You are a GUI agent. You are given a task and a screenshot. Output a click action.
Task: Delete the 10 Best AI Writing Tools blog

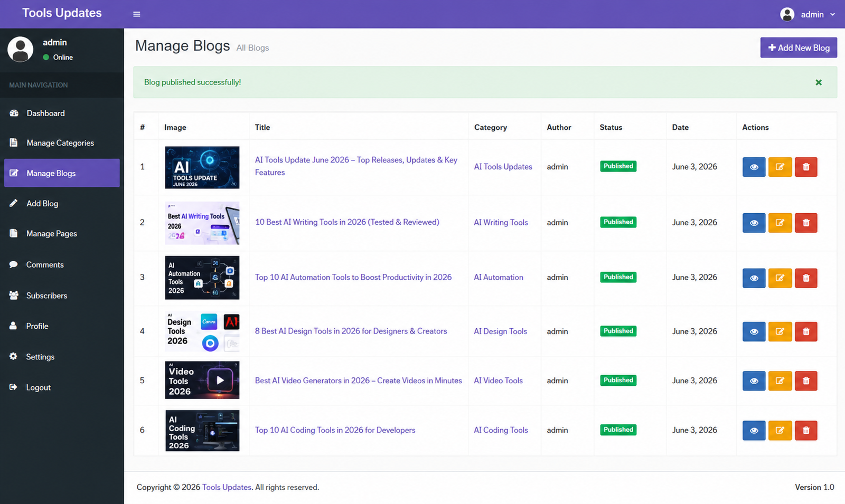[806, 223]
